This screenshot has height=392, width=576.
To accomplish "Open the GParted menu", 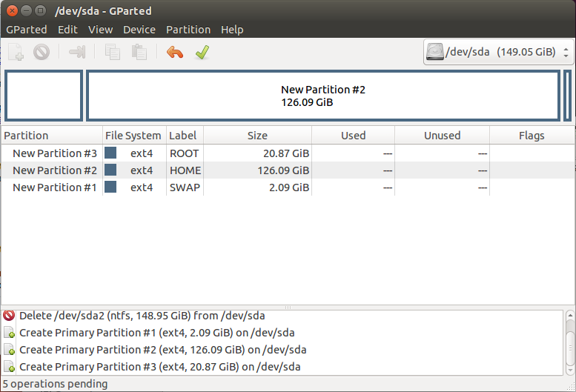I will [x=27, y=30].
